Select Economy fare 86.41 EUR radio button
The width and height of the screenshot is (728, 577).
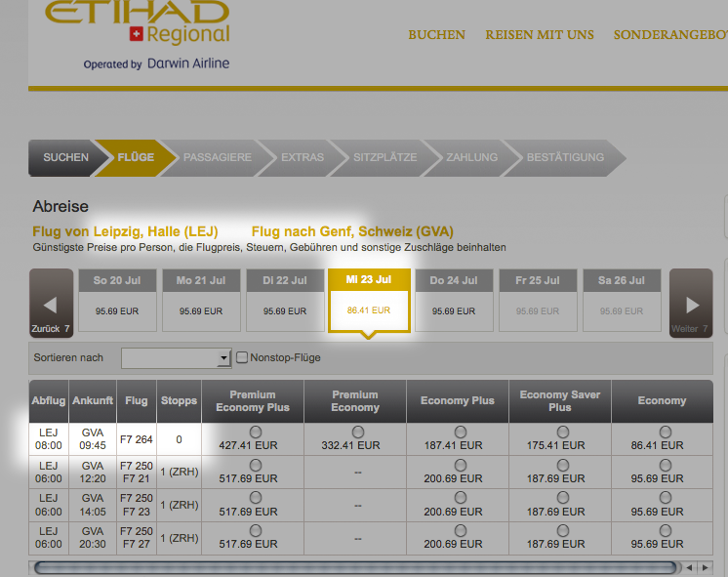[x=662, y=432]
